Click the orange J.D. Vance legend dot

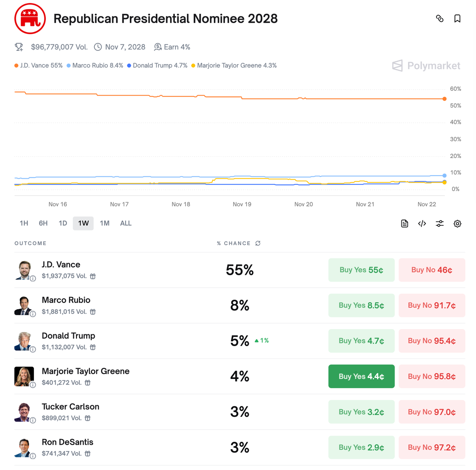point(16,66)
